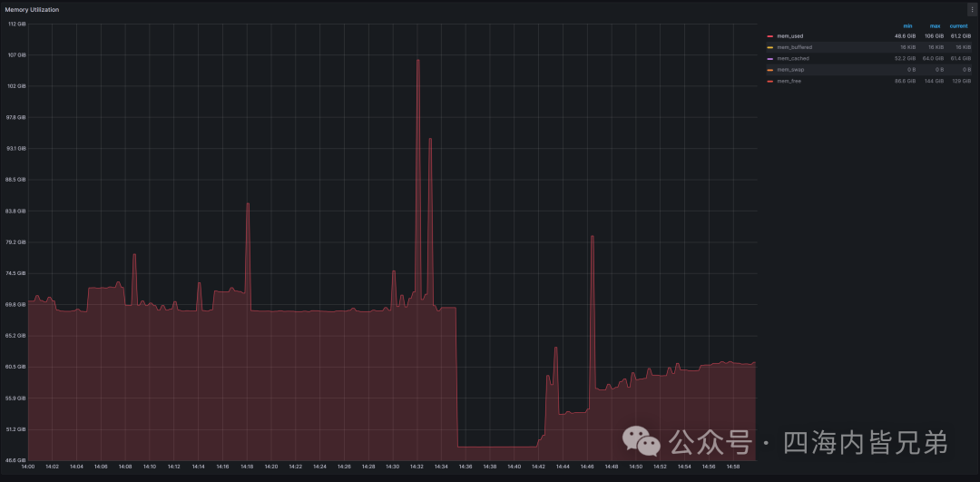This screenshot has width=980, height=482.
Task: Click the 14:42 time axis label
Action: point(538,467)
